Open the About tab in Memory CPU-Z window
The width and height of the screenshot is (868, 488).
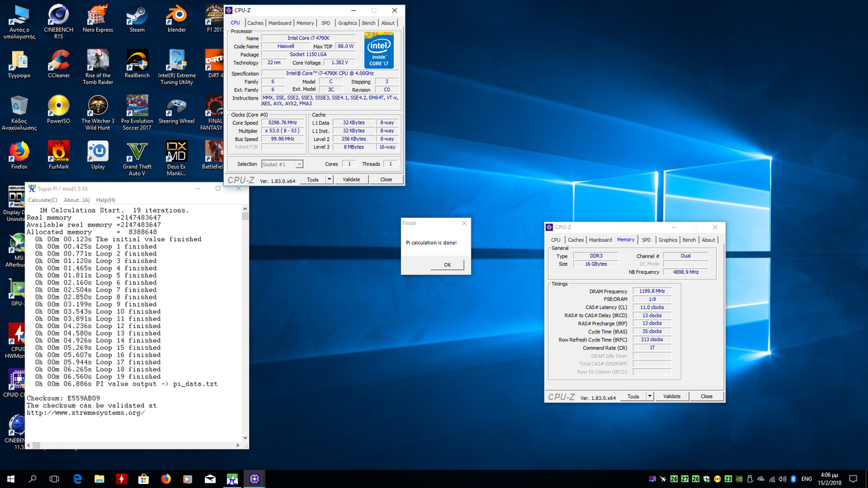click(x=709, y=240)
